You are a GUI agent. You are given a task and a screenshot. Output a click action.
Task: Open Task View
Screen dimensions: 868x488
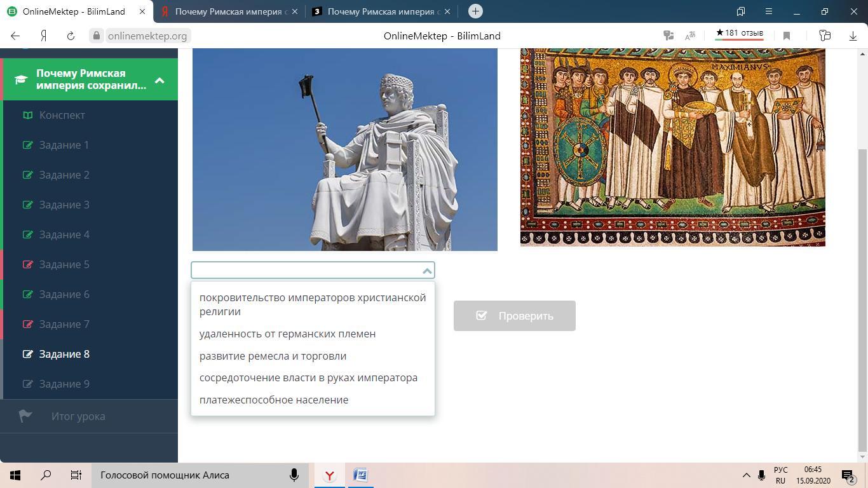point(76,475)
